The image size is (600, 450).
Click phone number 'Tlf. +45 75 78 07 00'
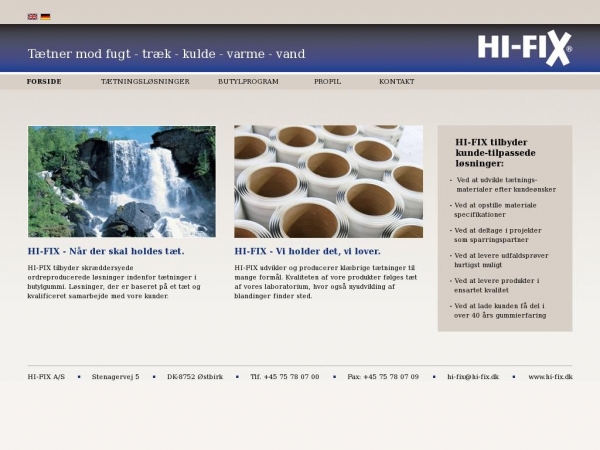285,377
